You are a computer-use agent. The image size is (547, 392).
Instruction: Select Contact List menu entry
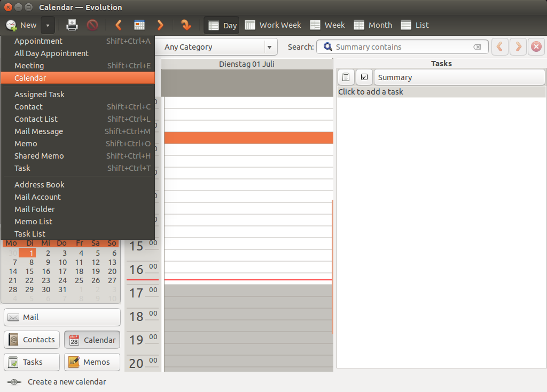tap(77, 119)
